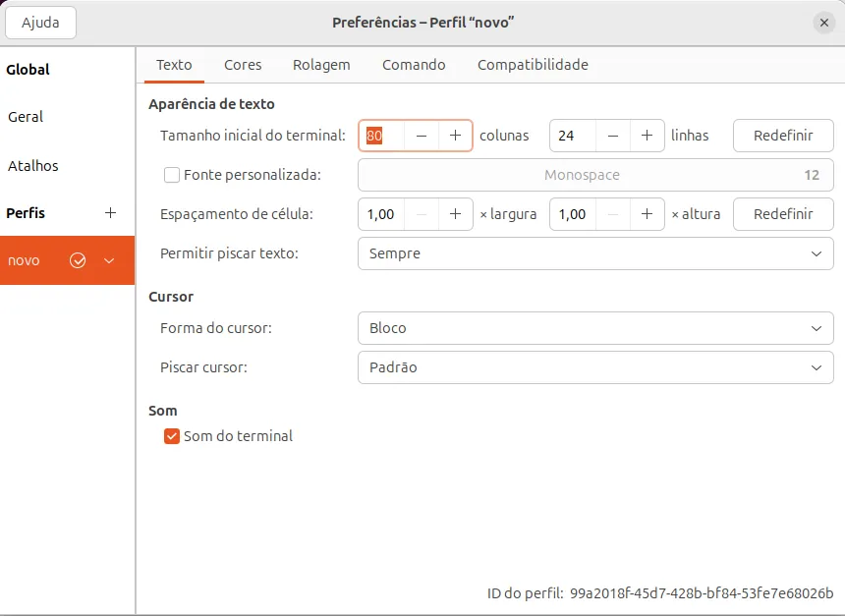This screenshot has width=845, height=616.
Task: Open the novo profile menu arrow
Action: [109, 260]
